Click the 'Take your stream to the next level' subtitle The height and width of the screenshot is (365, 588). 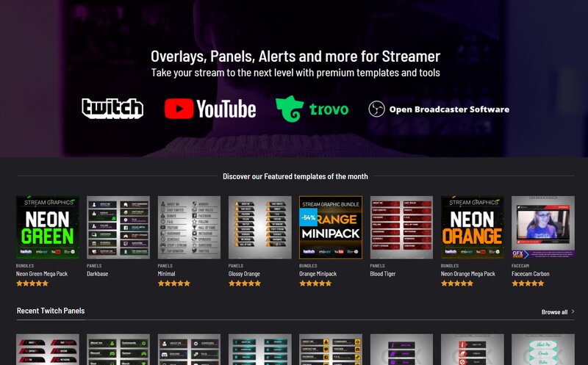295,73
